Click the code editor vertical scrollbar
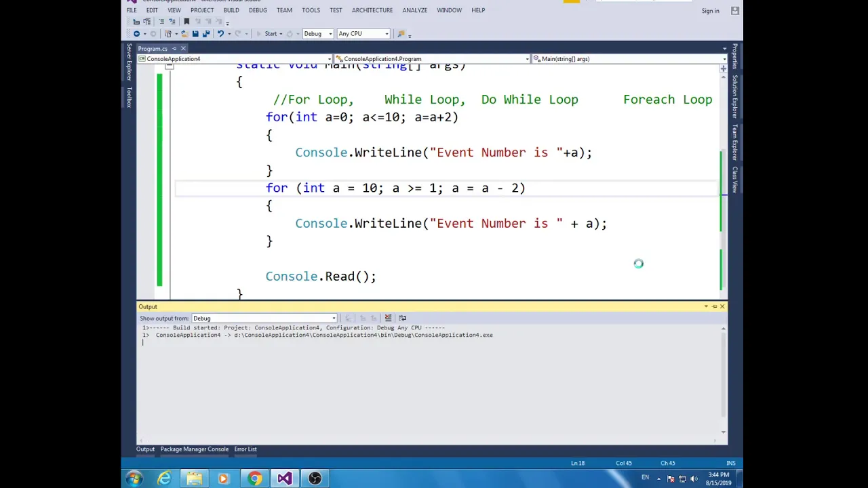 724,183
